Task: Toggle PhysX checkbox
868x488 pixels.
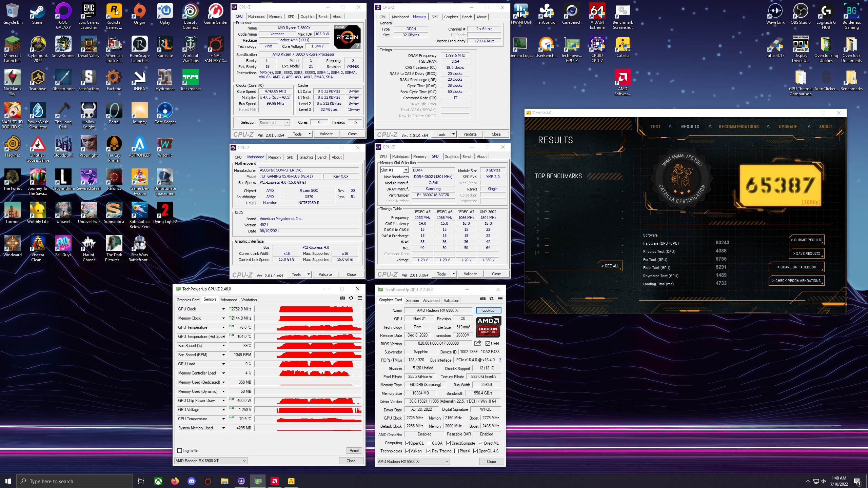Action: (x=456, y=451)
